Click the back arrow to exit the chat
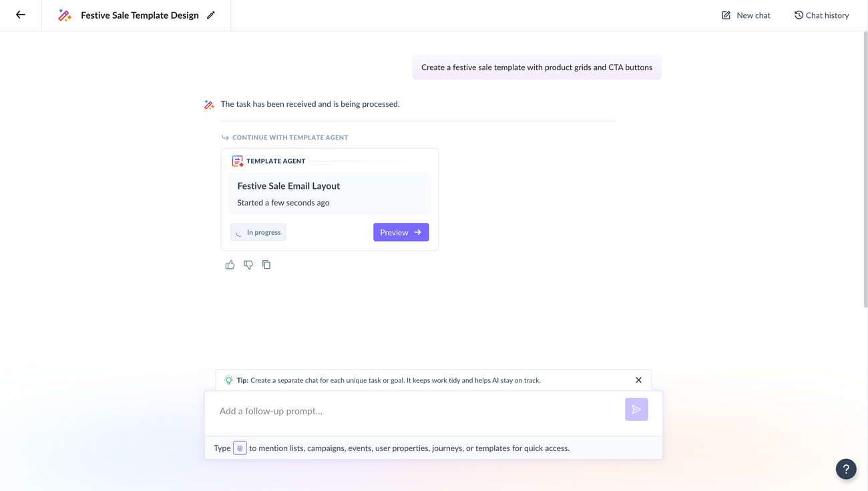Viewport: 868px width, 491px height. [x=20, y=14]
